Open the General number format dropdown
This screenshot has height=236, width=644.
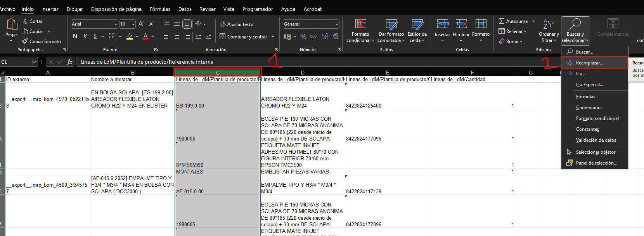point(336,24)
